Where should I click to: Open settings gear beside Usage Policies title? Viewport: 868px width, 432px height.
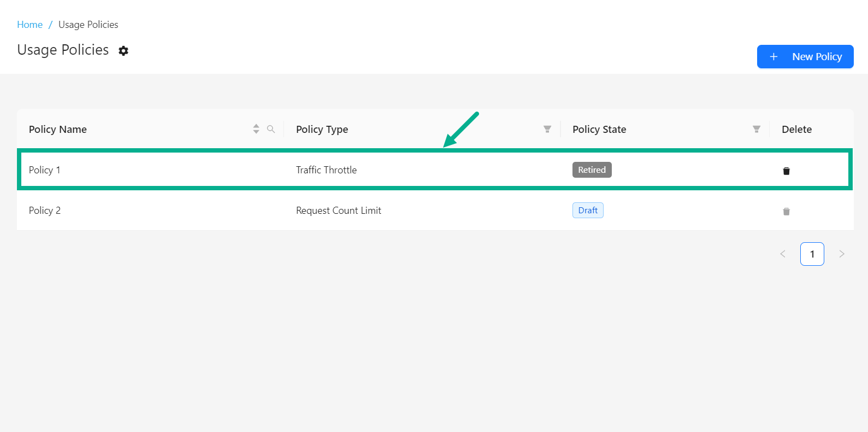click(123, 51)
